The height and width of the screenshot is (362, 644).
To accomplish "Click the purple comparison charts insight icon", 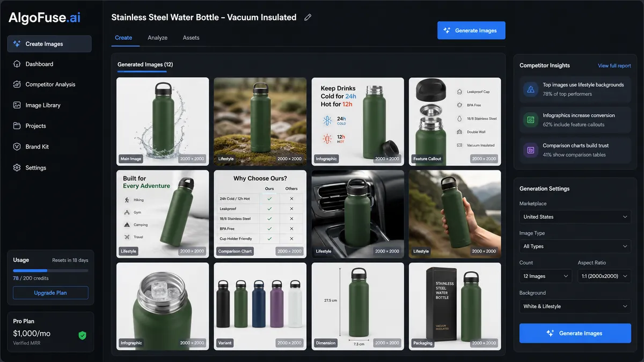I will [x=530, y=150].
